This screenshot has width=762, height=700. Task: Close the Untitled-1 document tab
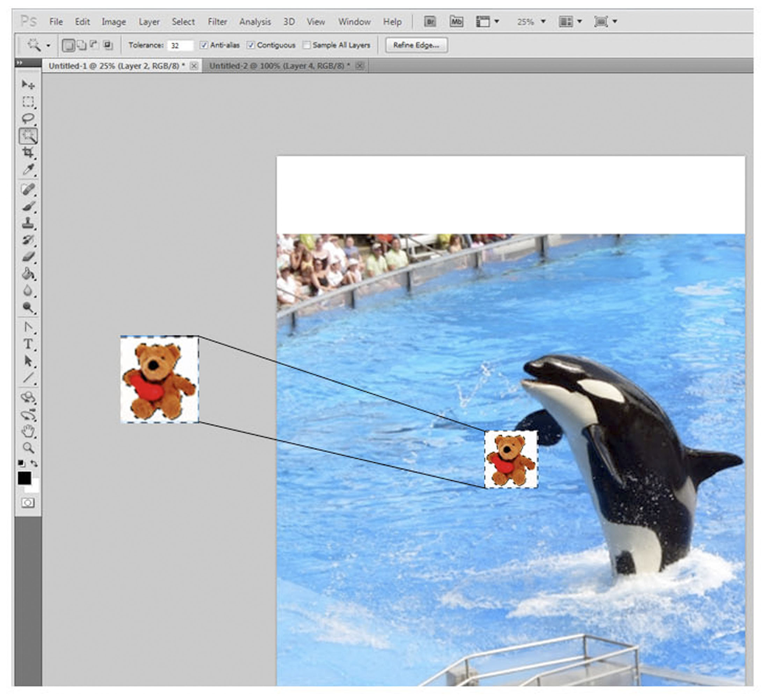(194, 66)
